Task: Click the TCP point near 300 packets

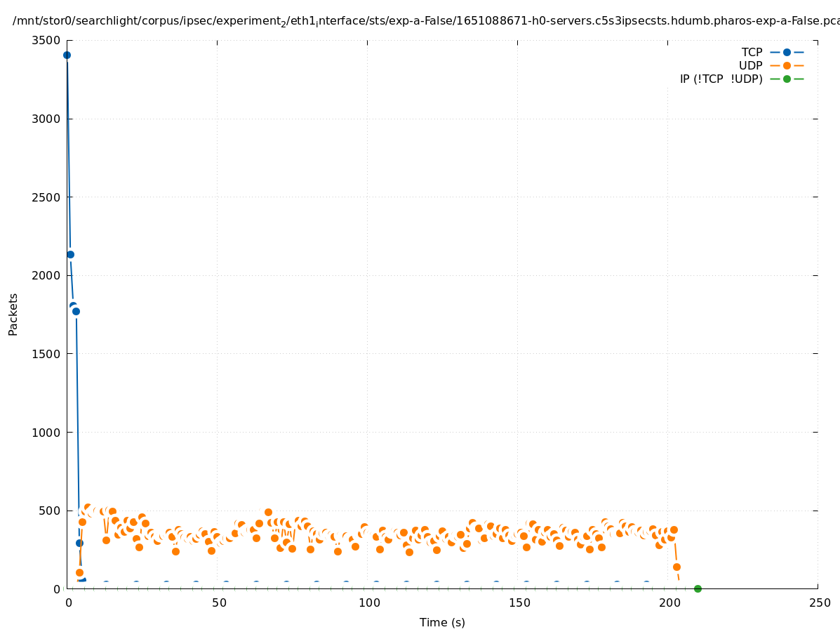Action: point(79,543)
